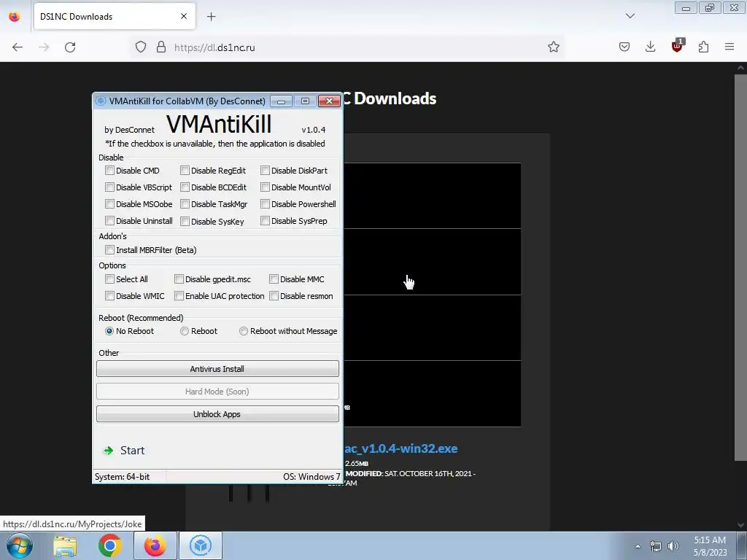Screen dimensions: 747x560
Task: Check the Disable CMD box
Action: pos(109,171)
